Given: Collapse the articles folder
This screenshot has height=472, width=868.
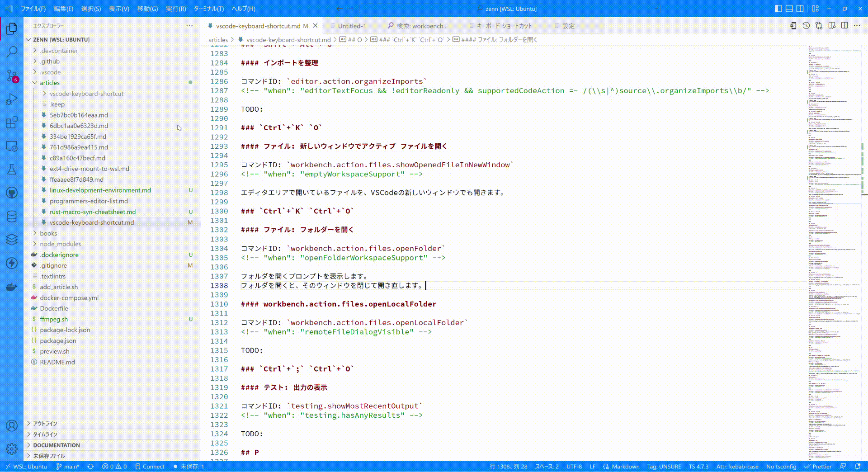Looking at the screenshot, I should tap(112, 83).
